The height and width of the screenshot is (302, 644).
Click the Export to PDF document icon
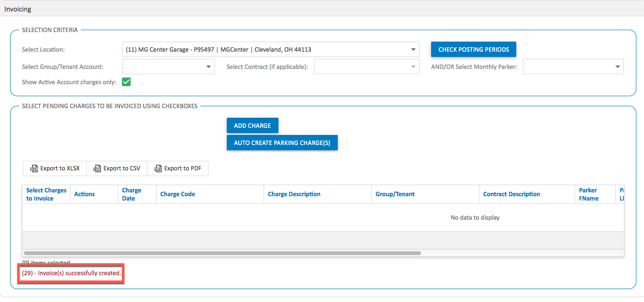158,168
